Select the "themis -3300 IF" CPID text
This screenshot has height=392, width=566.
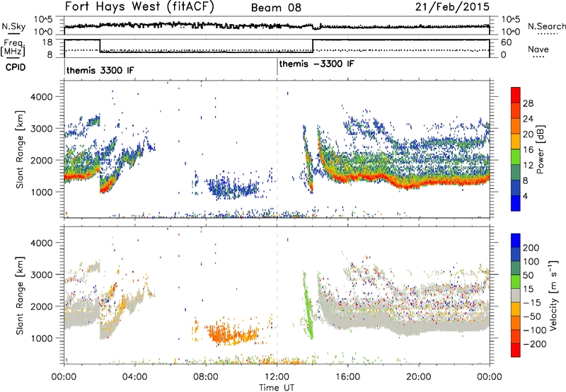(316, 64)
